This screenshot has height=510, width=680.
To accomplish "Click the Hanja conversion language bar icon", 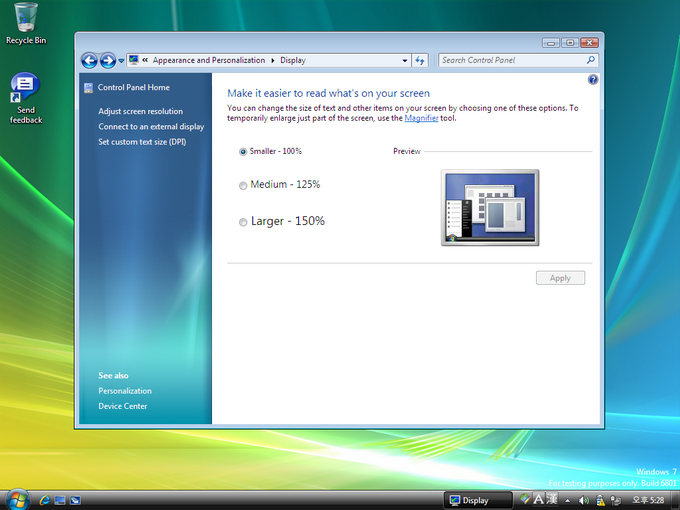I will pyautogui.click(x=552, y=499).
